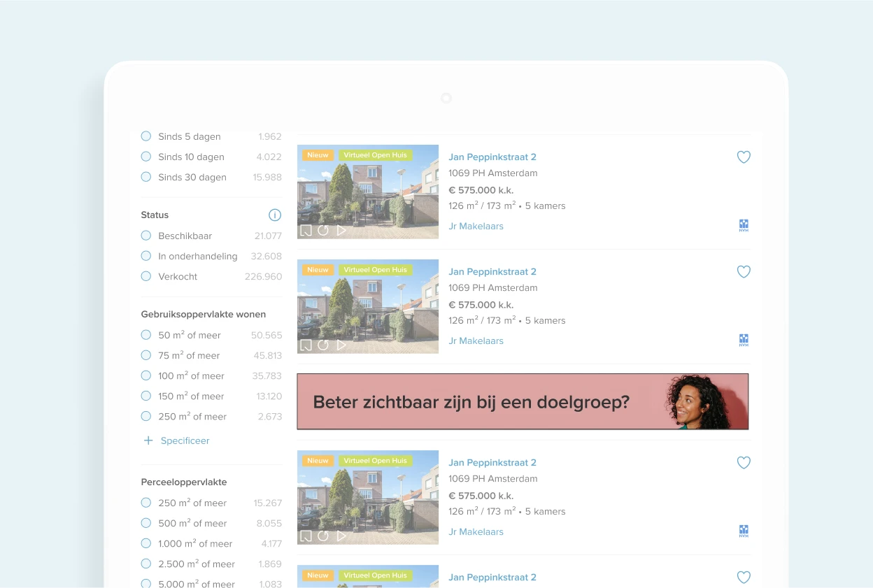
Task: Click '1069 PH Amsterdam' on second listing
Action: point(493,288)
